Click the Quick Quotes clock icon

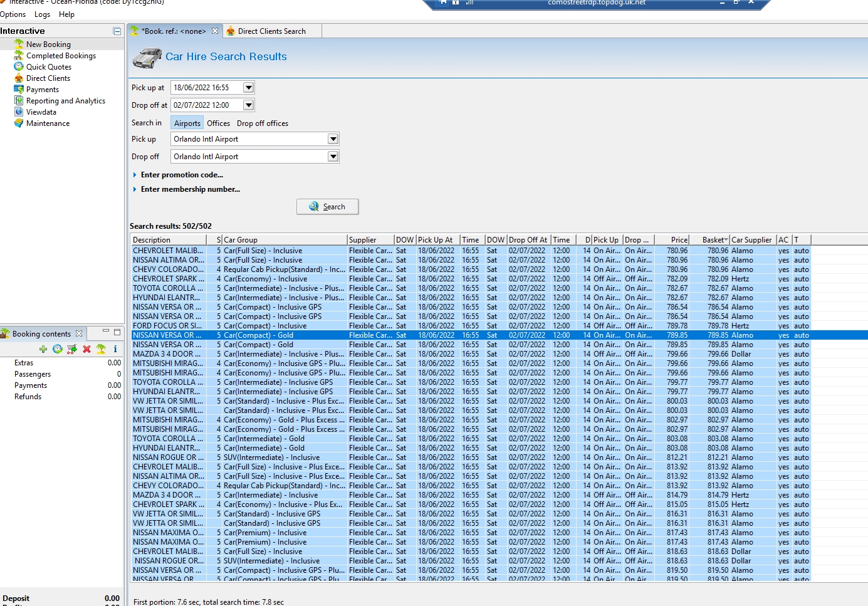(19, 66)
